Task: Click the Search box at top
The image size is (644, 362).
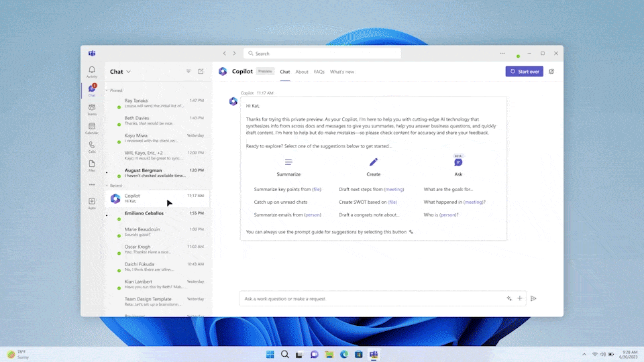Action: click(x=322, y=54)
